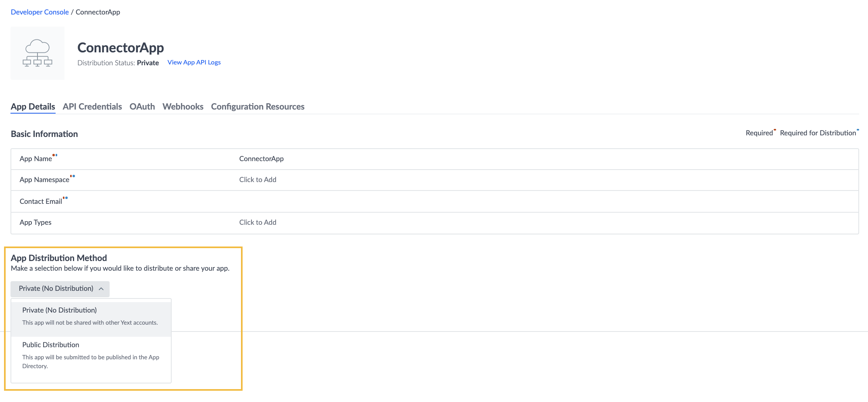
Task: Open View App API Logs link
Action: point(194,62)
